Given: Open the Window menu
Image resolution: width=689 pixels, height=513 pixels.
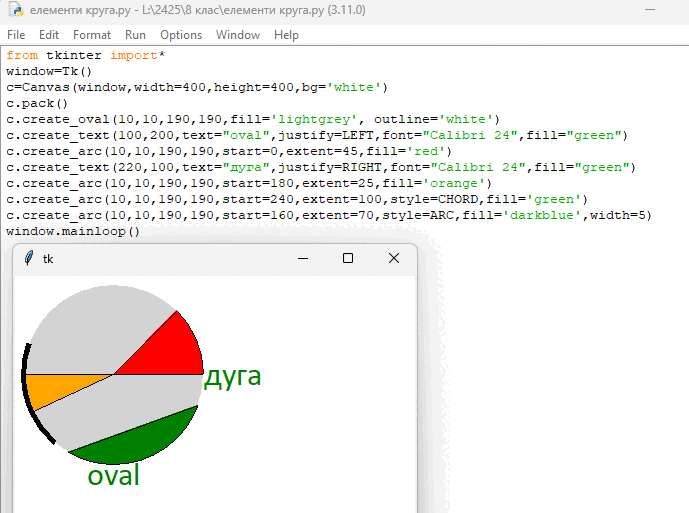Looking at the screenshot, I should pos(238,35).
